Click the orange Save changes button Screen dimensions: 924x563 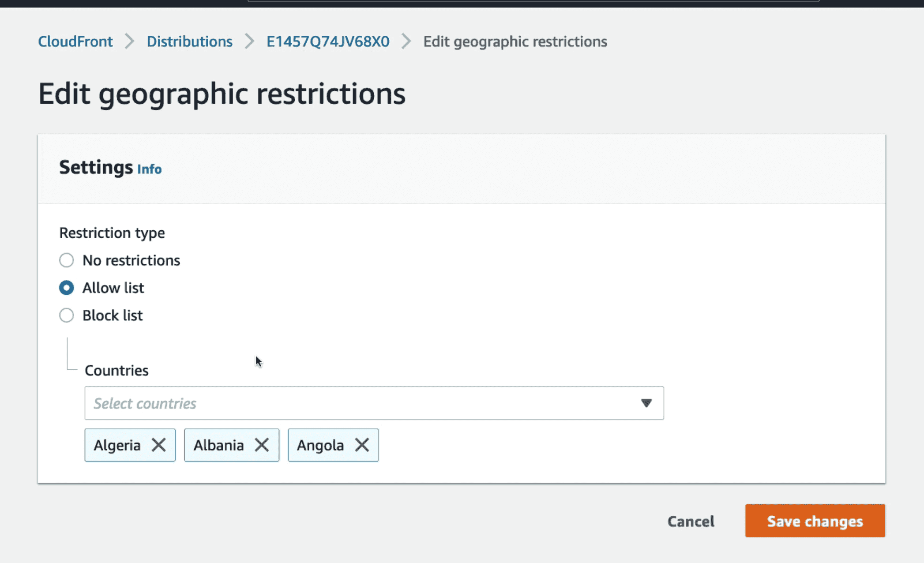[815, 521]
